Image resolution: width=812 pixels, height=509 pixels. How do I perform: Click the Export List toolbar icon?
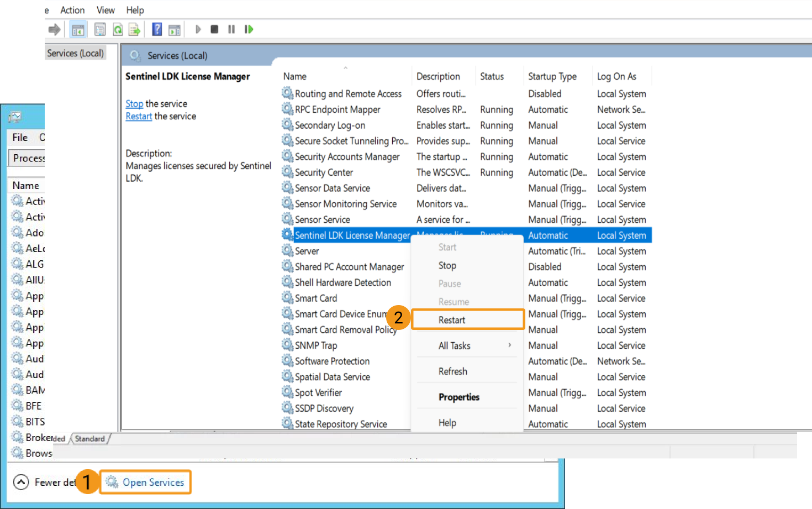134,29
